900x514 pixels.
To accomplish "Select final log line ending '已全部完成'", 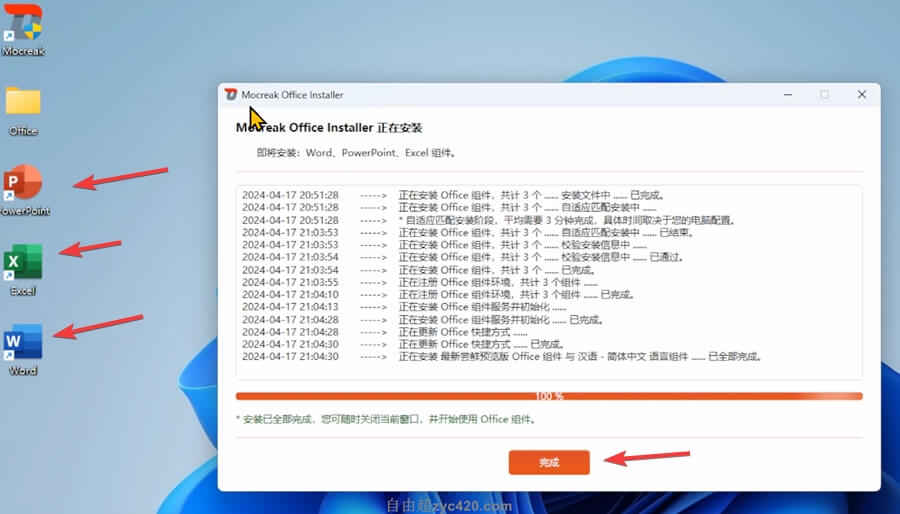I will pyautogui.click(x=503, y=356).
